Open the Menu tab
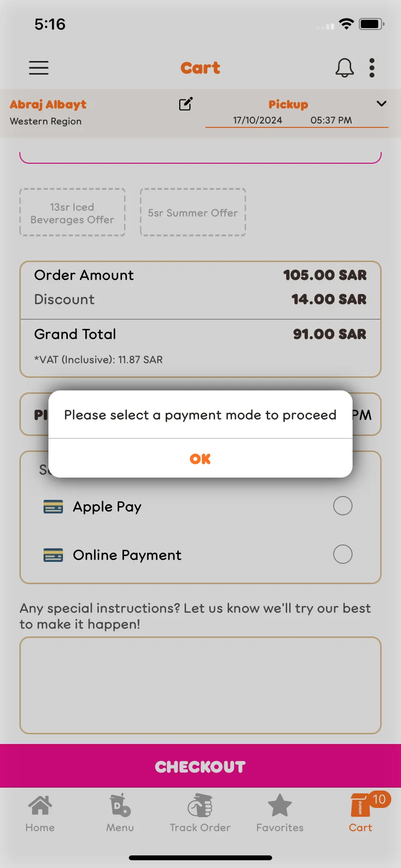The image size is (401, 868). coord(120,814)
